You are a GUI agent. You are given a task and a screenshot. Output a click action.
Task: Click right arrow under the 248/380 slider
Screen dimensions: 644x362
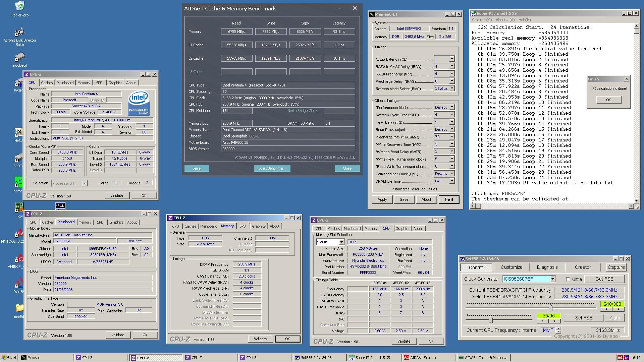click(x=618, y=309)
